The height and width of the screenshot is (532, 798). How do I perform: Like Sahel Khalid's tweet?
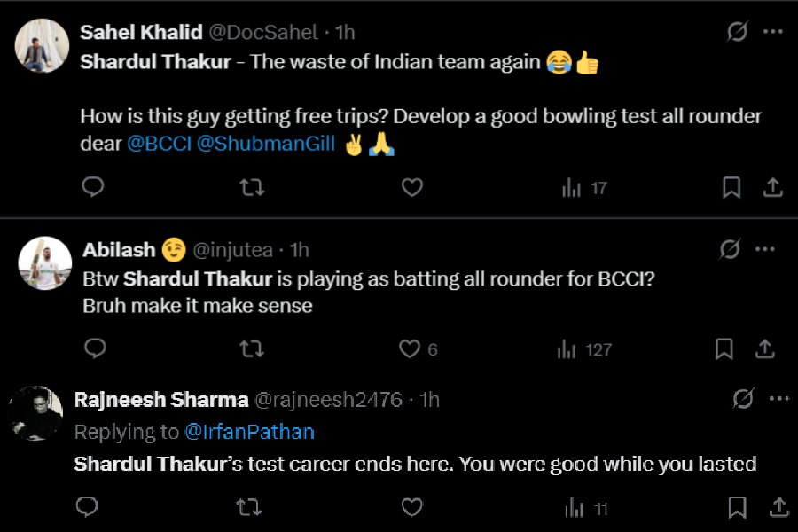point(411,187)
